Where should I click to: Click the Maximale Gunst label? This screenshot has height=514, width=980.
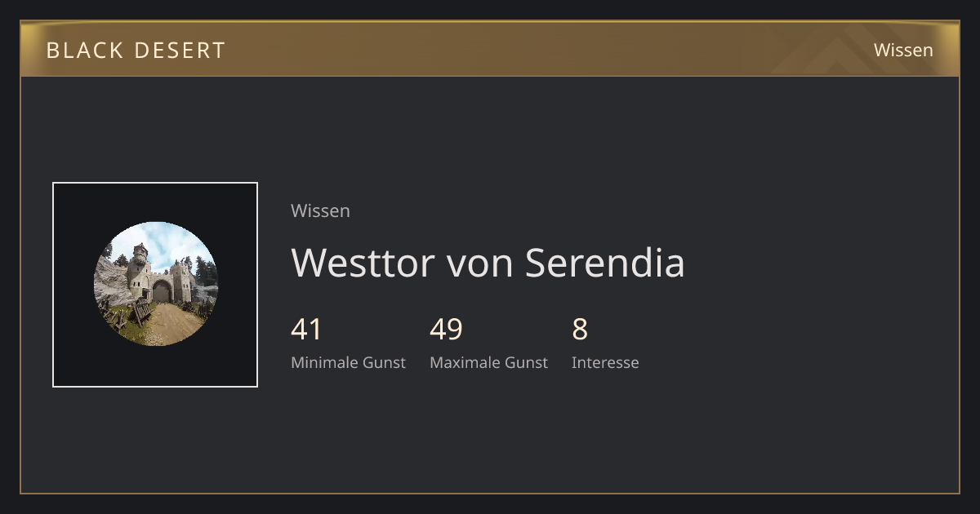pyautogui.click(x=488, y=362)
